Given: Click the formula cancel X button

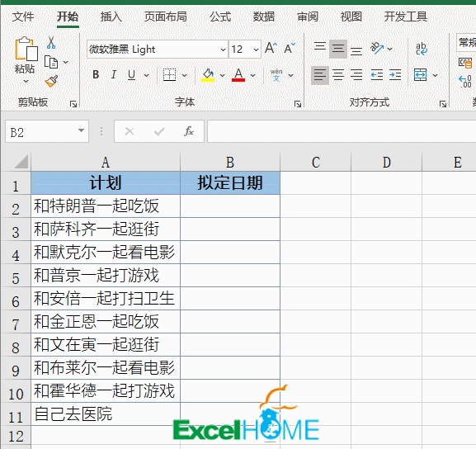Looking at the screenshot, I should 130,131.
